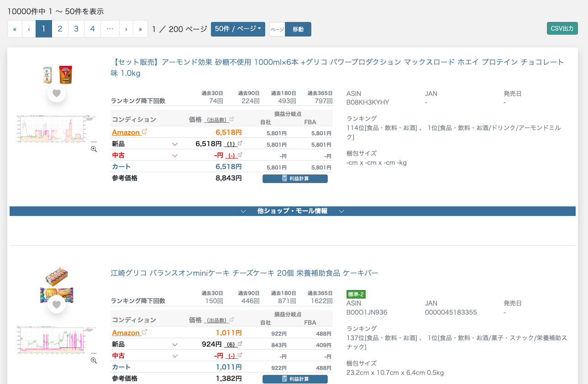The image size is (588, 384).
Task: Open 利益計算 for the almond milk set
Action: coord(295,179)
